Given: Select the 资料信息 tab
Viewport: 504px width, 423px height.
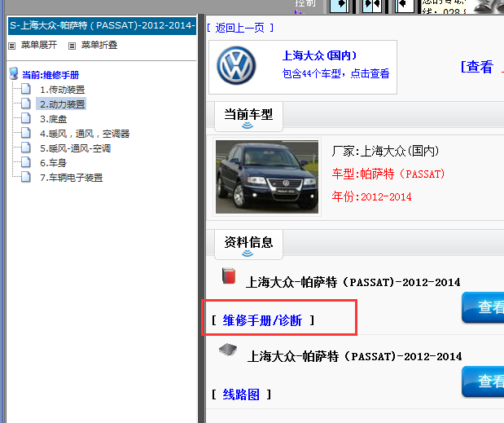Looking at the screenshot, I should tap(248, 245).
